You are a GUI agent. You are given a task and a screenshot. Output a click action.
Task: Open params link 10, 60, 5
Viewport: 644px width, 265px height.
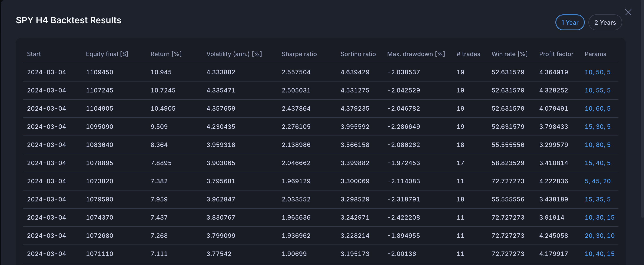tap(598, 109)
